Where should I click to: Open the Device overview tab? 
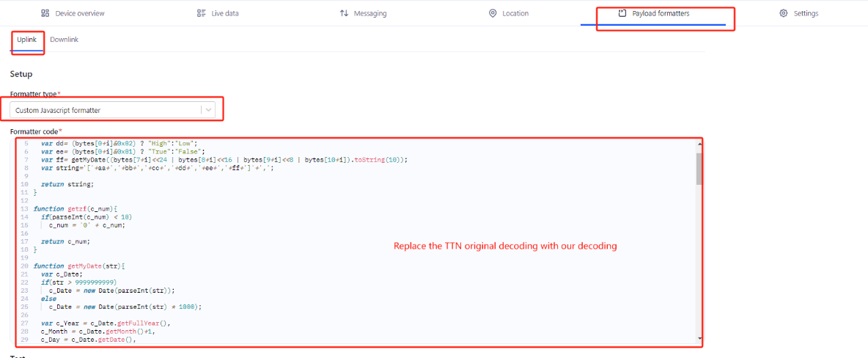tap(73, 13)
